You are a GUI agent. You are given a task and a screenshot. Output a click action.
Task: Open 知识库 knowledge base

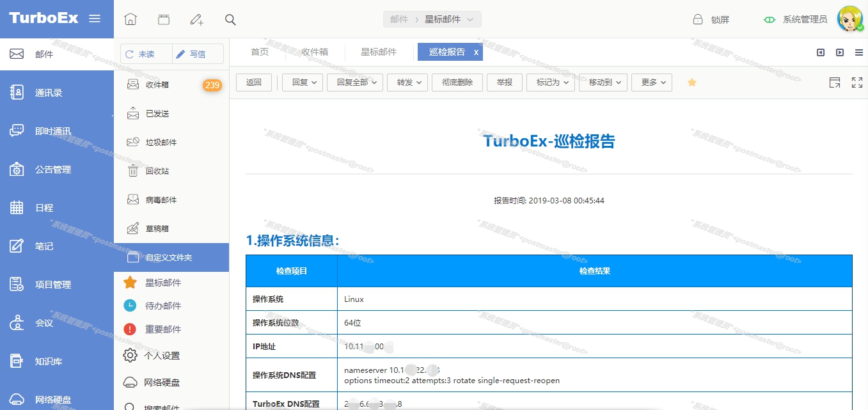coord(57,361)
